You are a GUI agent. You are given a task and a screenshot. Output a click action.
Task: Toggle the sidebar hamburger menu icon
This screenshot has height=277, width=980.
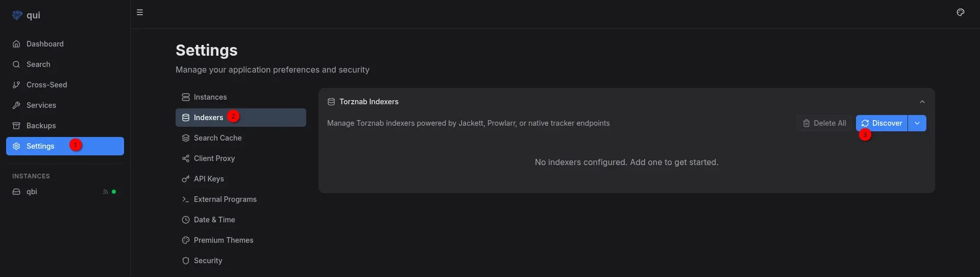coord(140,12)
